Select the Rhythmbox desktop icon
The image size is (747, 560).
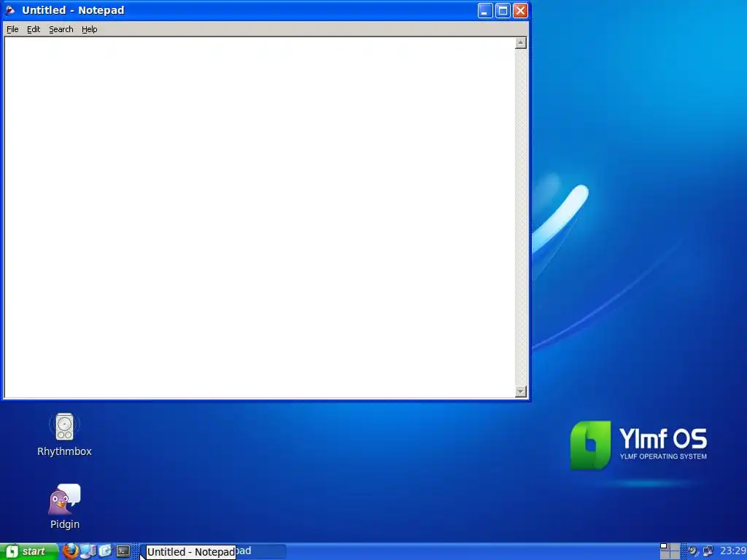(x=64, y=435)
